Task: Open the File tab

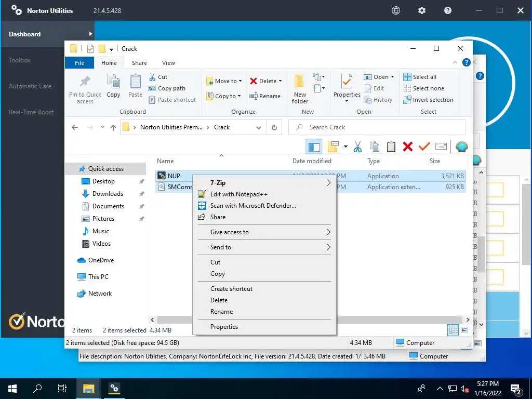Action: 79,63
